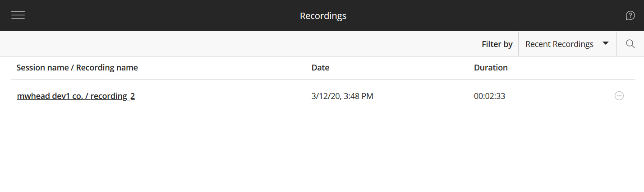
Task: Click the "Recent Recordings" text in filter
Action: (559, 44)
